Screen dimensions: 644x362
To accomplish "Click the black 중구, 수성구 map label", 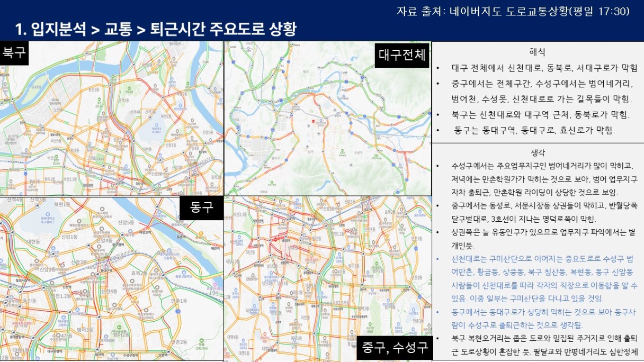I will (x=393, y=347).
